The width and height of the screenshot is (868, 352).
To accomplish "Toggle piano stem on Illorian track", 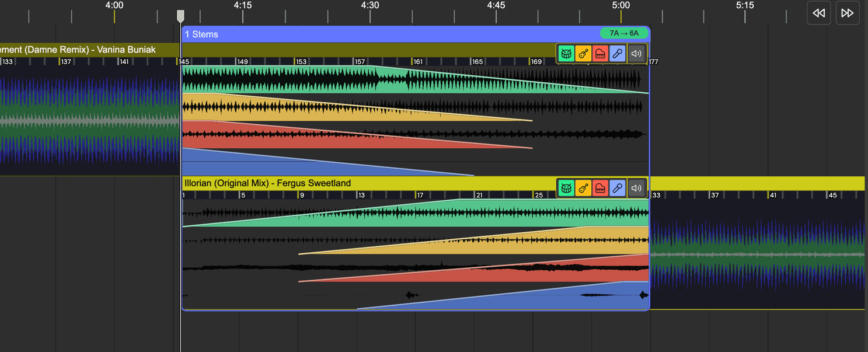I will pyautogui.click(x=600, y=188).
